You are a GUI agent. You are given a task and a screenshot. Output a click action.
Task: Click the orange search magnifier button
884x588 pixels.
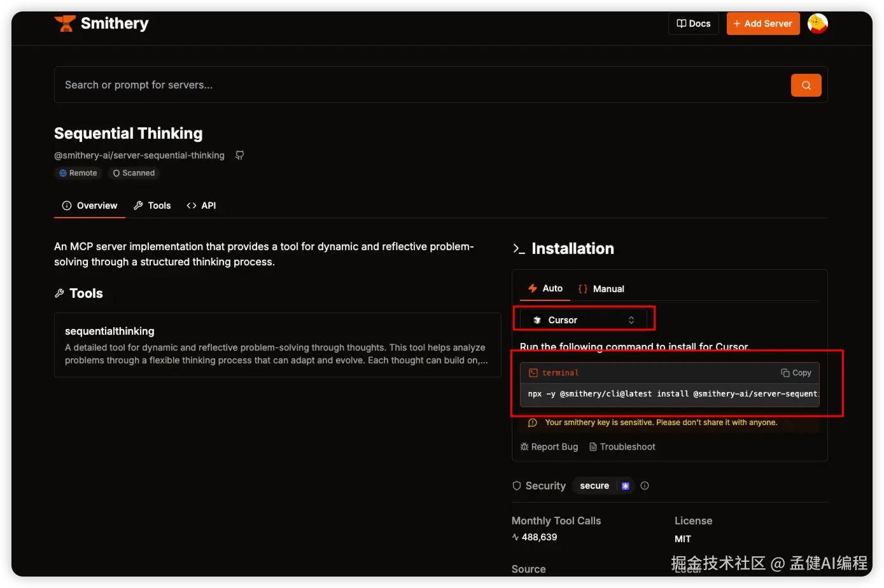pyautogui.click(x=806, y=85)
